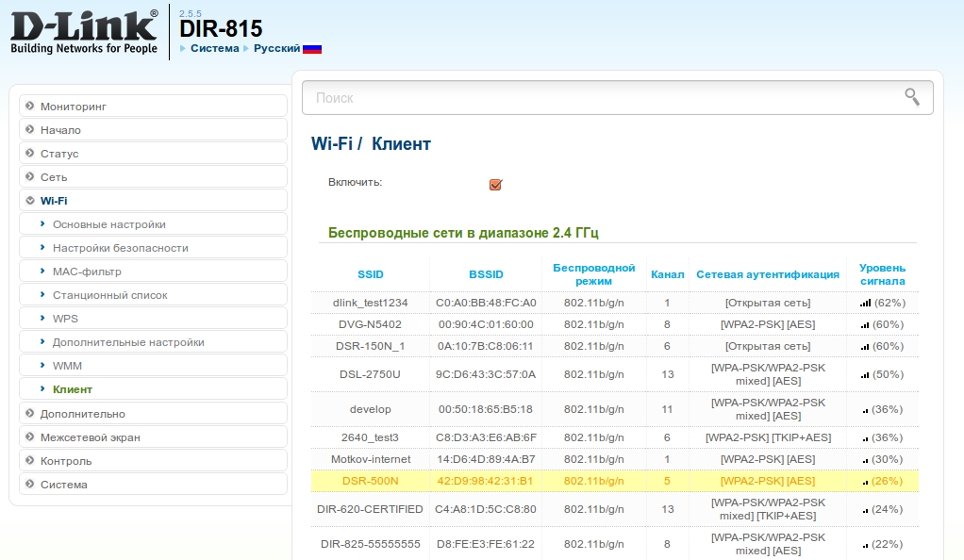Click the D-Link logo
Viewport: 964px width, 560px height.
point(84,31)
